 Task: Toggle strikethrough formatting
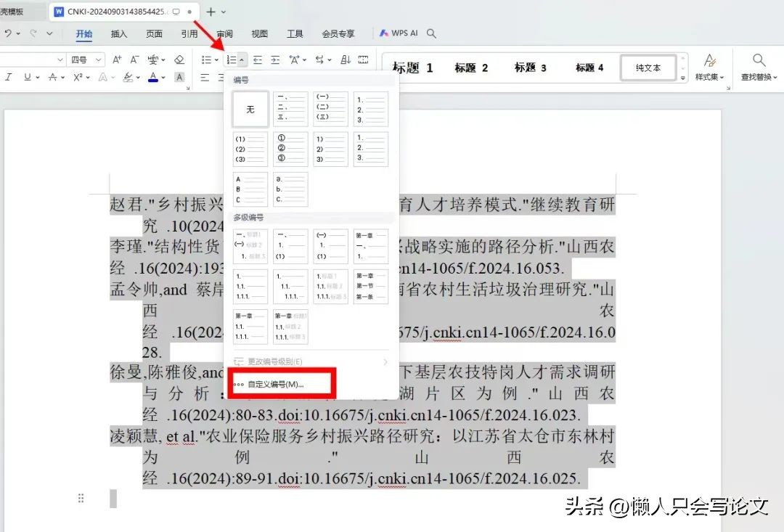pos(52,77)
